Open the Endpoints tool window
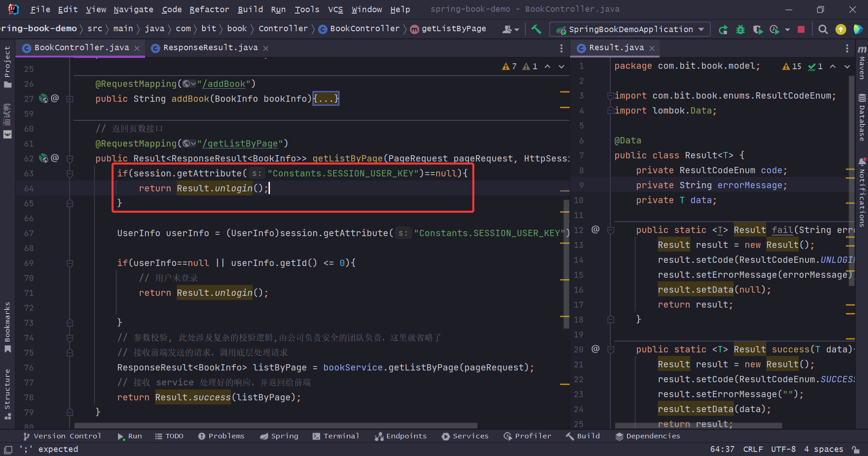 [x=401, y=436]
